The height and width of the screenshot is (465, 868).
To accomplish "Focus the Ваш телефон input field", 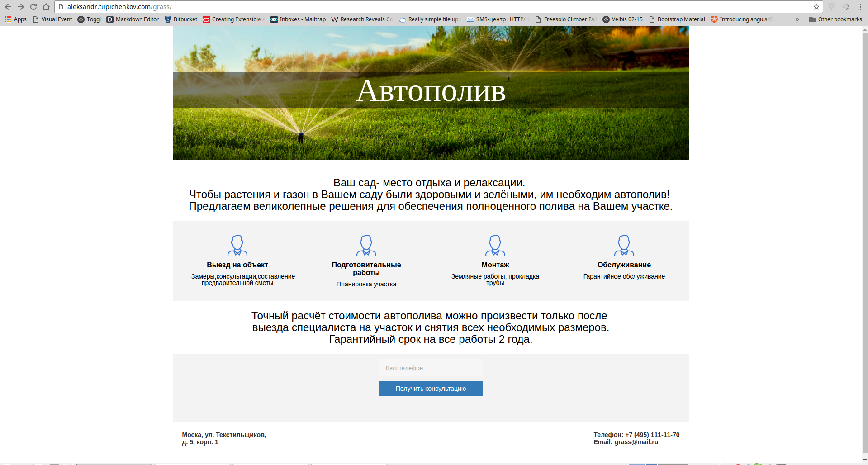I will [x=431, y=368].
